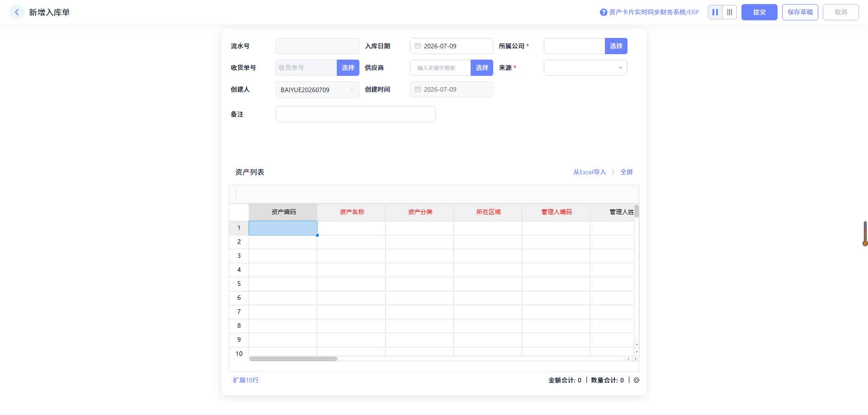Save the form as draft
This screenshot has height=415, width=868.
pos(800,12)
